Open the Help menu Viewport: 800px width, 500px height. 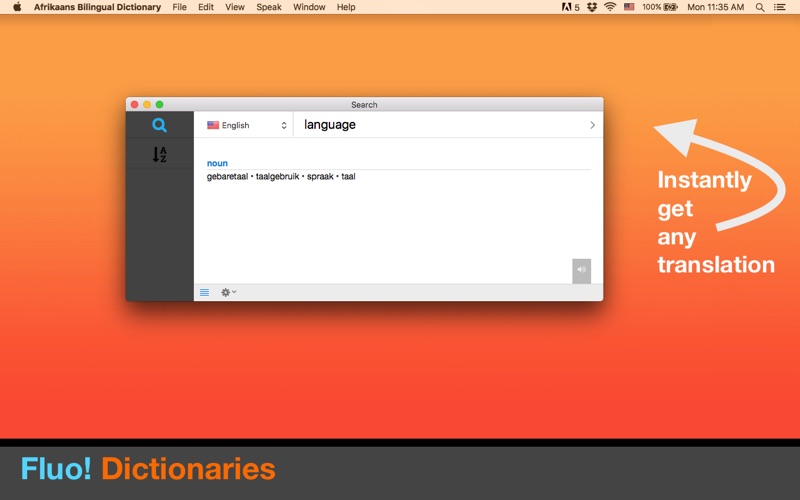(x=346, y=7)
